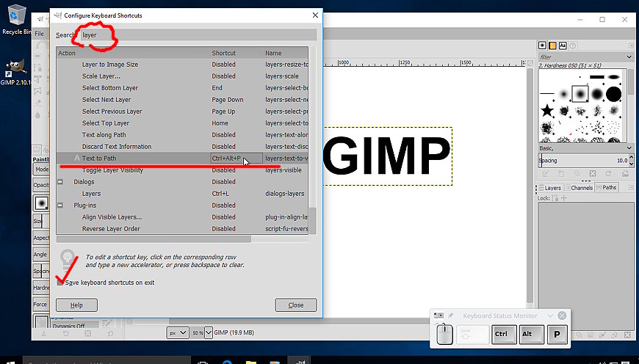Select the large solid round brush
The image size is (639, 364).
(x=613, y=94)
